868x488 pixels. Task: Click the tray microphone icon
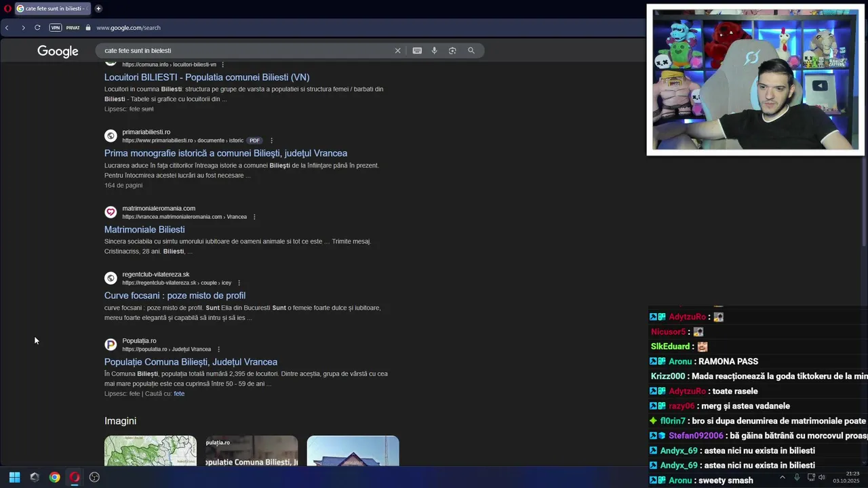(x=797, y=477)
